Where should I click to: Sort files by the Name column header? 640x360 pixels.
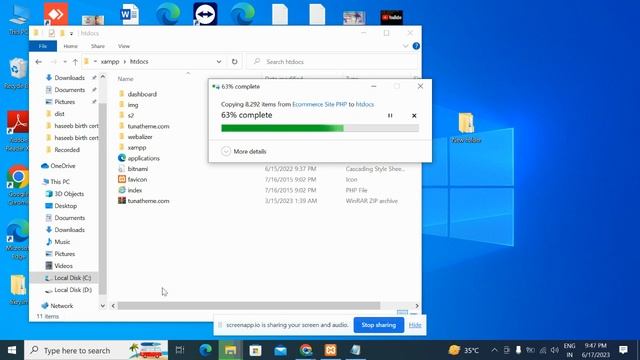[x=126, y=79]
